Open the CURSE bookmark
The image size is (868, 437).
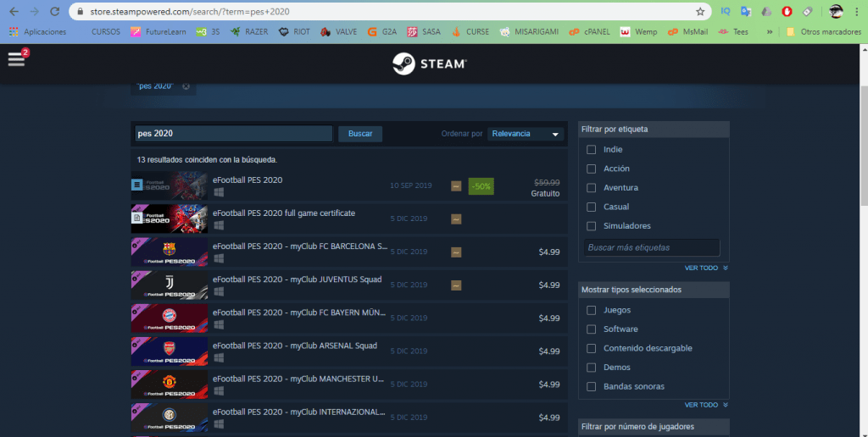[x=470, y=32]
